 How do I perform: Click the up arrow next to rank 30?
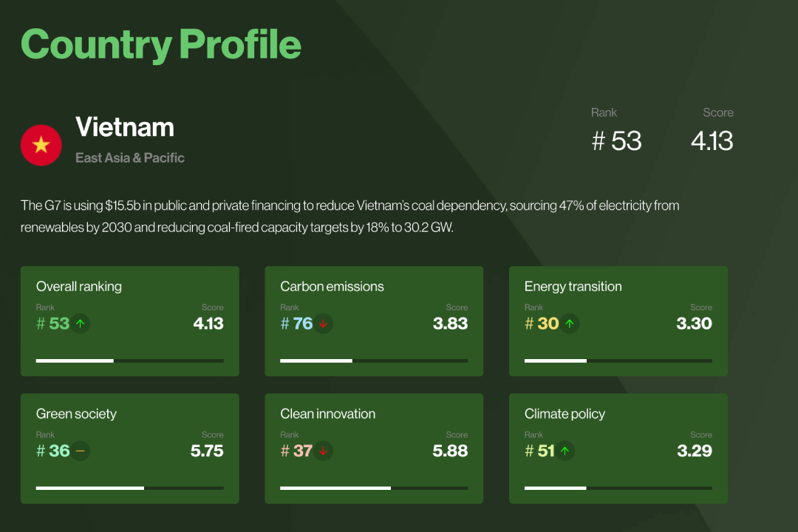coord(570,324)
